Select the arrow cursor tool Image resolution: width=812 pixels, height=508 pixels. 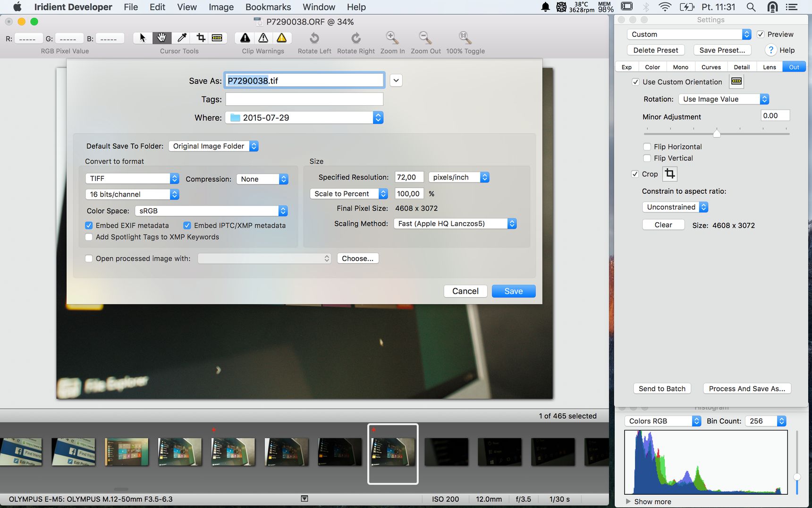(143, 38)
